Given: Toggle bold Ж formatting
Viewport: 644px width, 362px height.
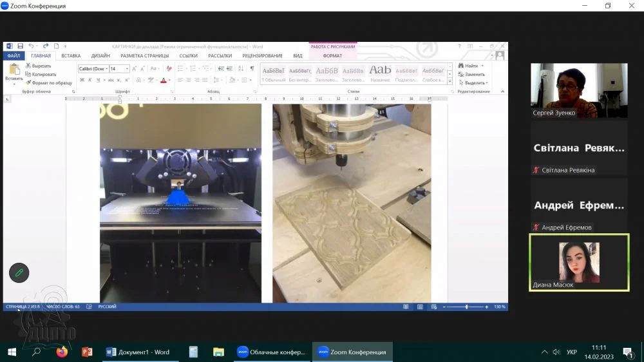Looking at the screenshot, I should (82, 80).
